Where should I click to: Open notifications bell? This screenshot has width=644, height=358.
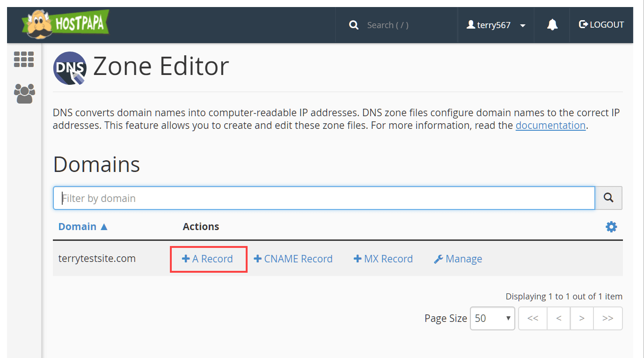[552, 25]
